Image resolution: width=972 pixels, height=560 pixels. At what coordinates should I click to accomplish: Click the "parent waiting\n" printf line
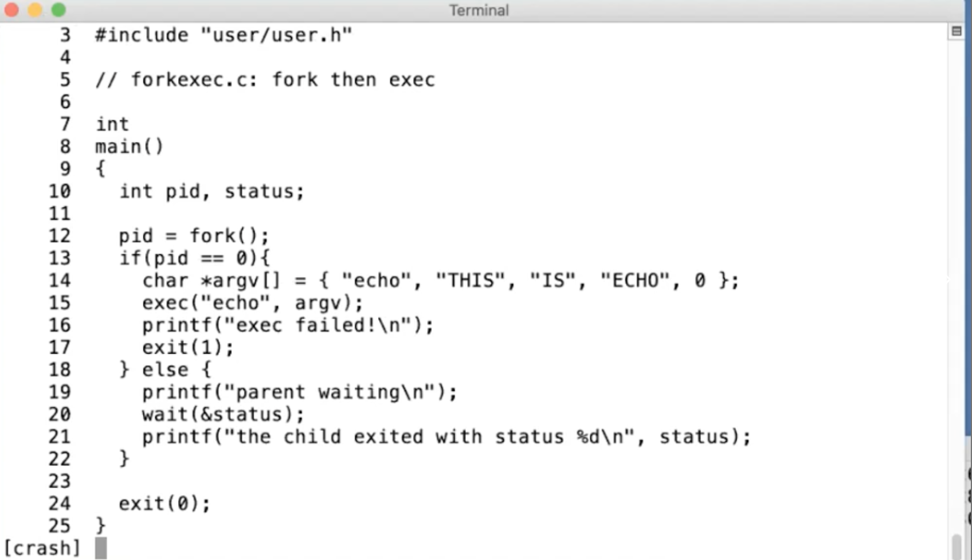[300, 392]
